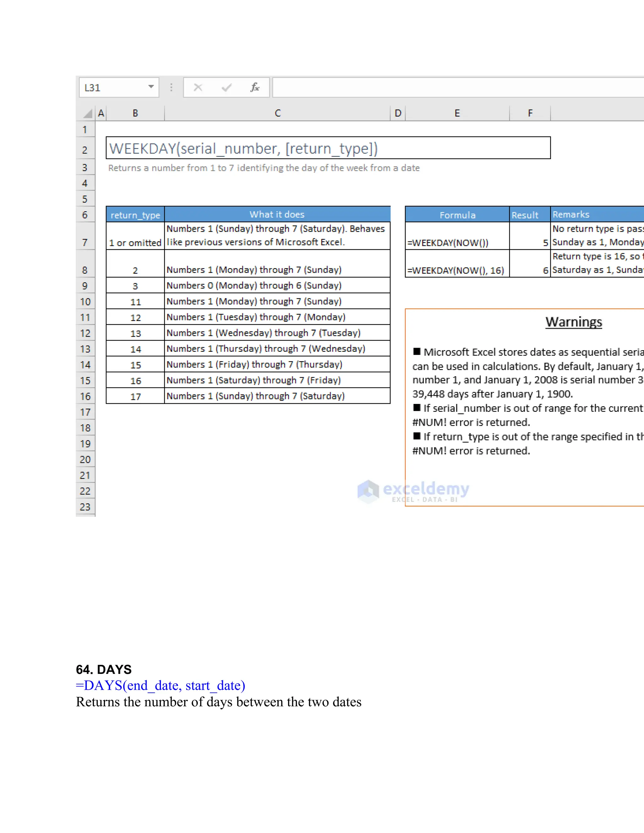This screenshot has width=644, height=833.
Task: Click the return_type header cell
Action: [135, 214]
